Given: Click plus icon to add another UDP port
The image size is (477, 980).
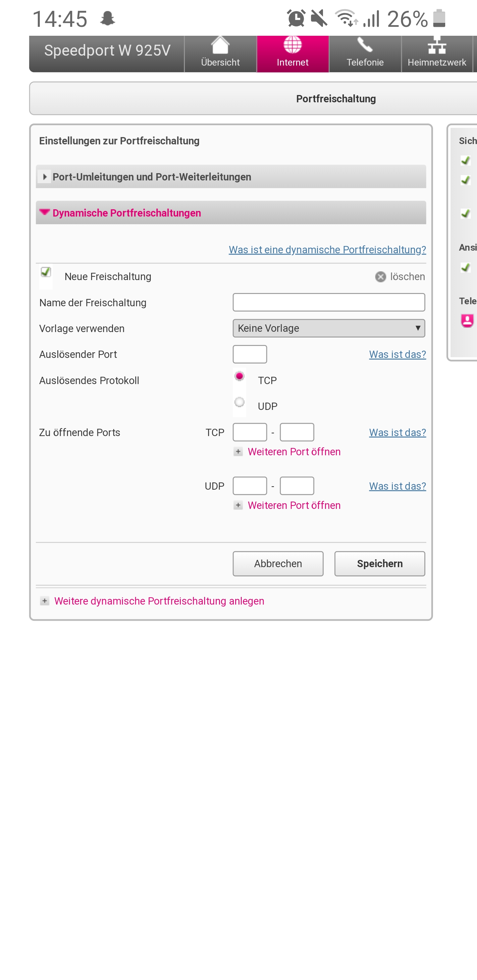Looking at the screenshot, I should pyautogui.click(x=238, y=505).
